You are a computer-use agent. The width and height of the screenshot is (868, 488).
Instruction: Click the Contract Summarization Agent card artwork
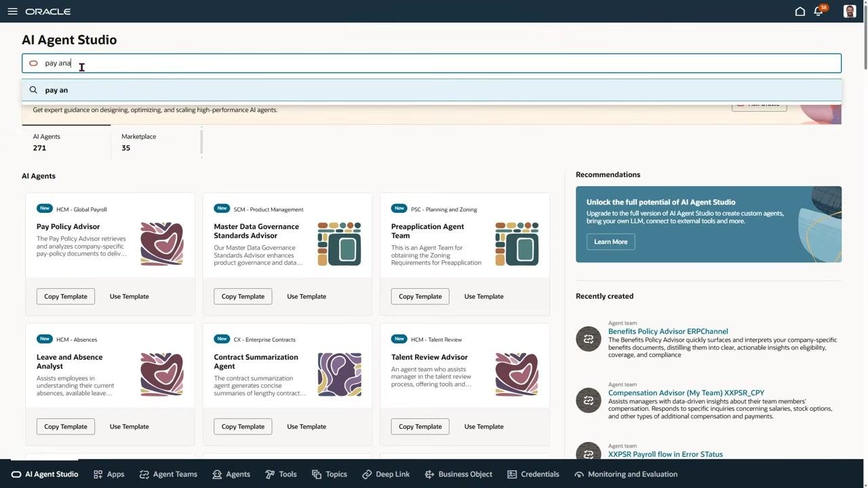(x=339, y=374)
